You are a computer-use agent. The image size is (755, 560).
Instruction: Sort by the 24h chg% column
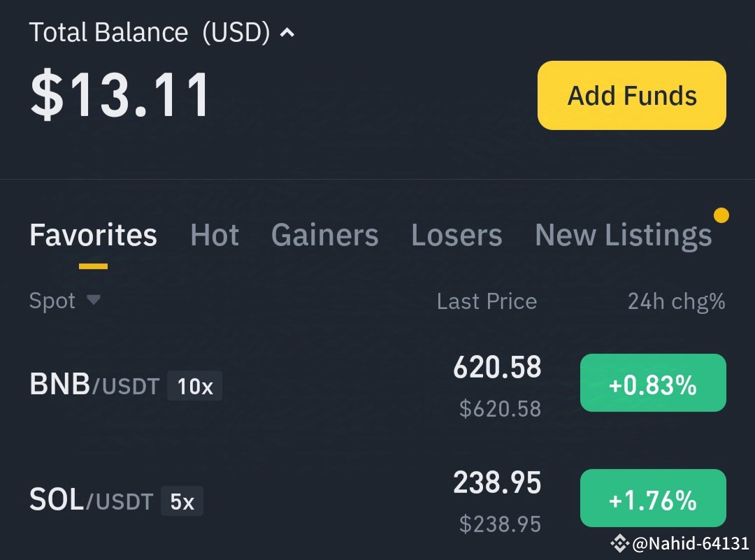[677, 301]
